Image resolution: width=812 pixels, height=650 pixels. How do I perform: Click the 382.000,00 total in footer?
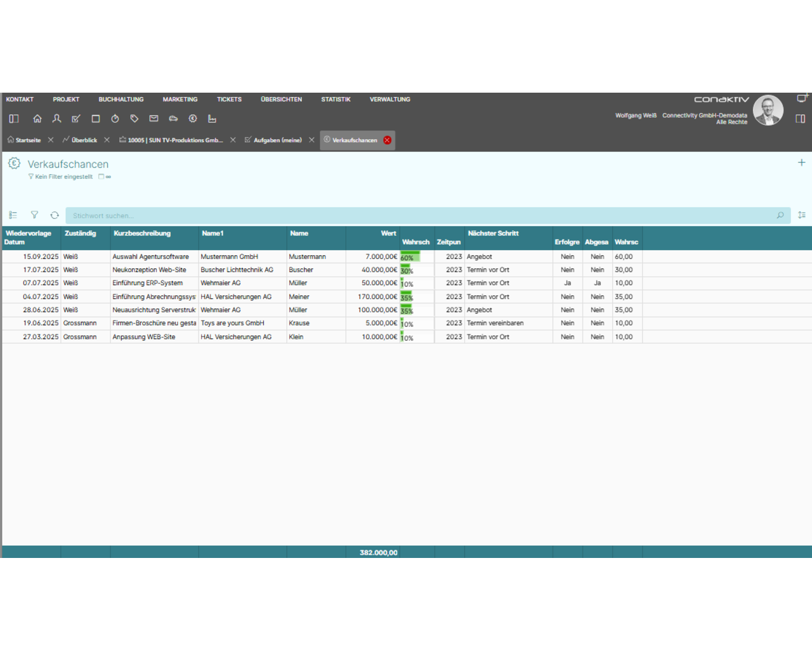tap(378, 553)
